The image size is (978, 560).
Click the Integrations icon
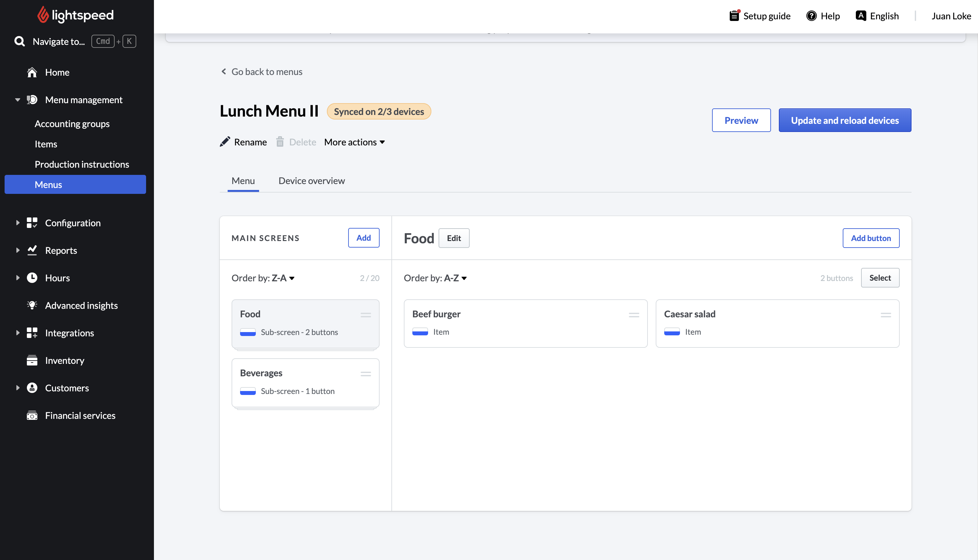(x=32, y=333)
